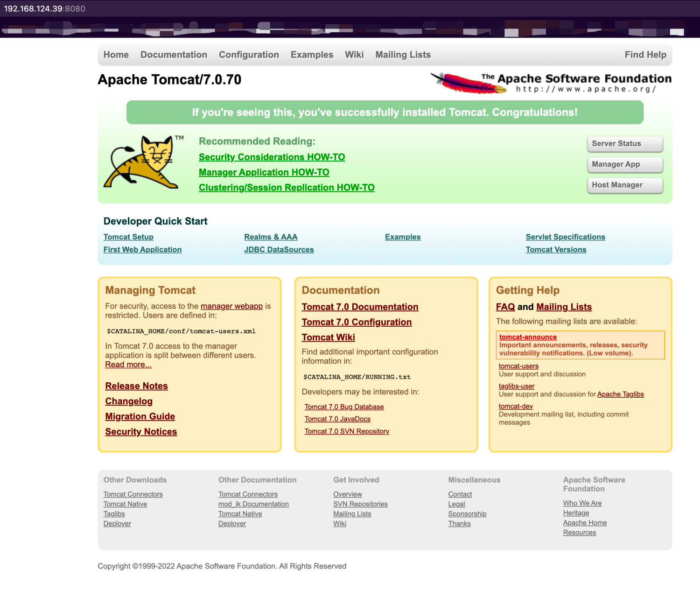Viewport: 700px width, 590px height.
Task: Open Security Considerations HOW-TO link
Action: pos(272,157)
